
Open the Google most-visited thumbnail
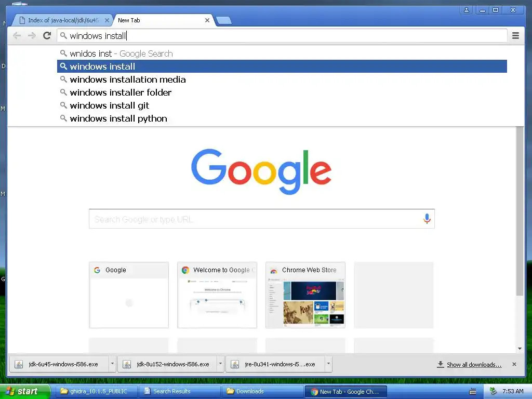129,295
